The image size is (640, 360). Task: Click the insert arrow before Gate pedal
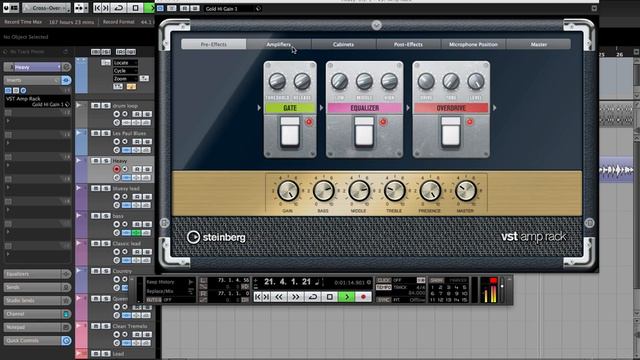pos(259,108)
